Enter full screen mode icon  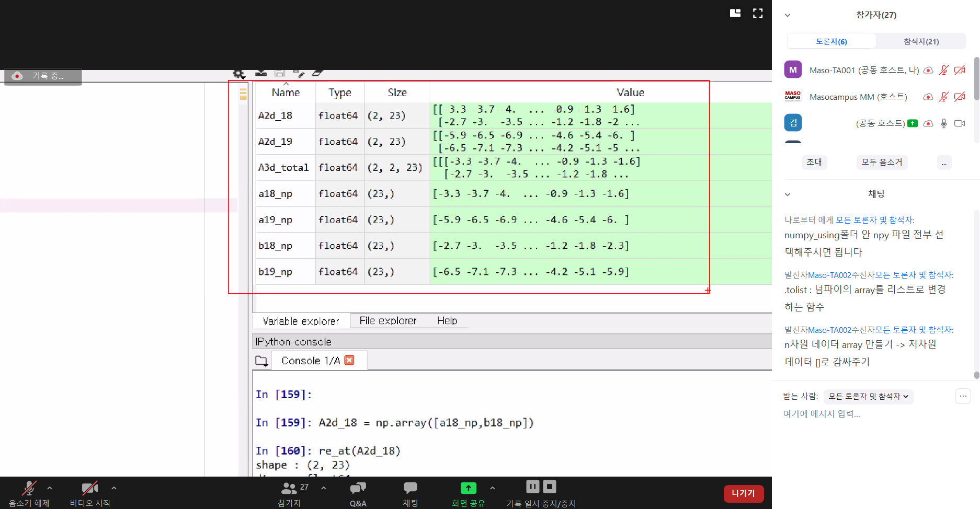tap(758, 13)
